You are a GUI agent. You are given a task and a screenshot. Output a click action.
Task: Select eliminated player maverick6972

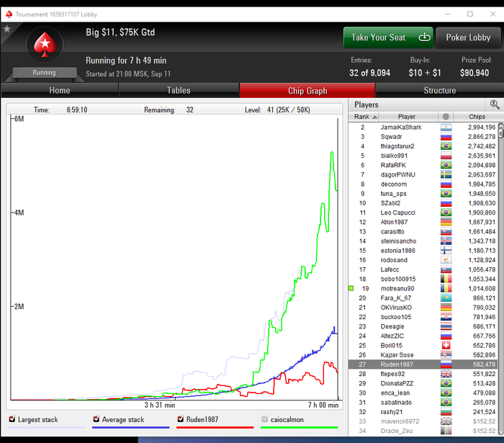click(423, 421)
